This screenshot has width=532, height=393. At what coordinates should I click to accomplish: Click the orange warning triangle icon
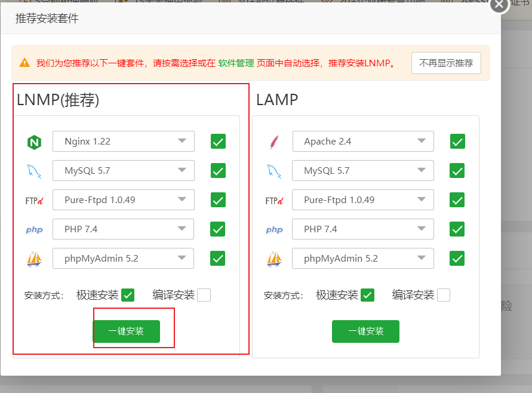click(24, 63)
